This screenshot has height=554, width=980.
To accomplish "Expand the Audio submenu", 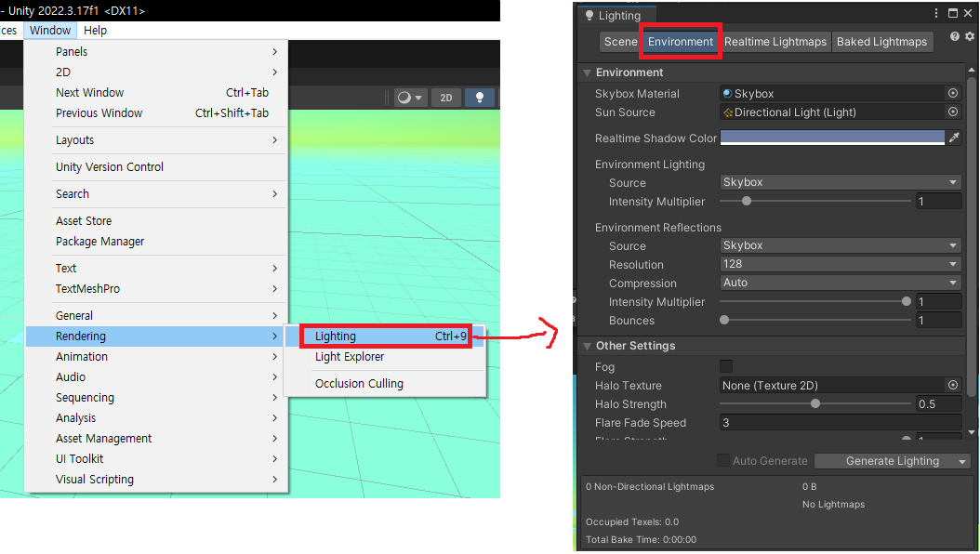I will click(155, 376).
